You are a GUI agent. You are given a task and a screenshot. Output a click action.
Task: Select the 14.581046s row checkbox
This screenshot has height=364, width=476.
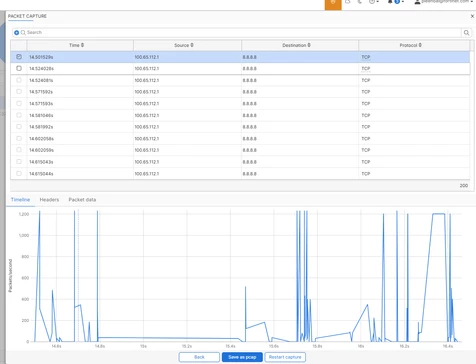(x=19, y=115)
